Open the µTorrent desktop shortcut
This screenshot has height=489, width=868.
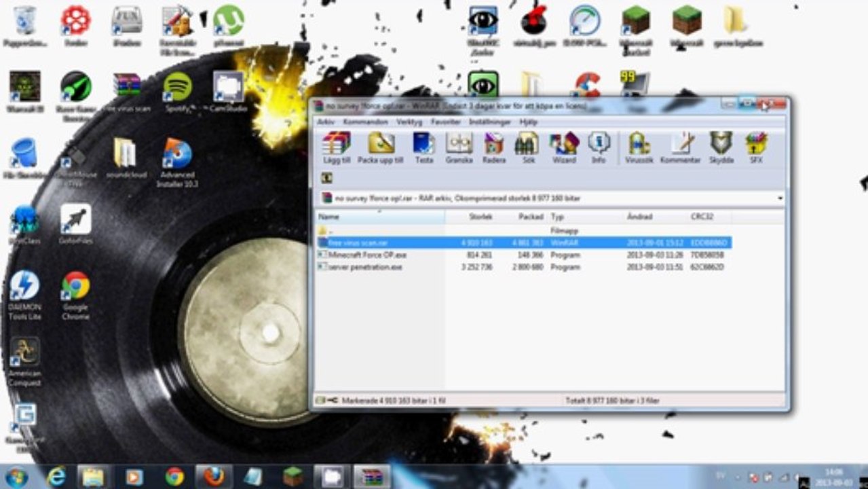click(x=228, y=27)
